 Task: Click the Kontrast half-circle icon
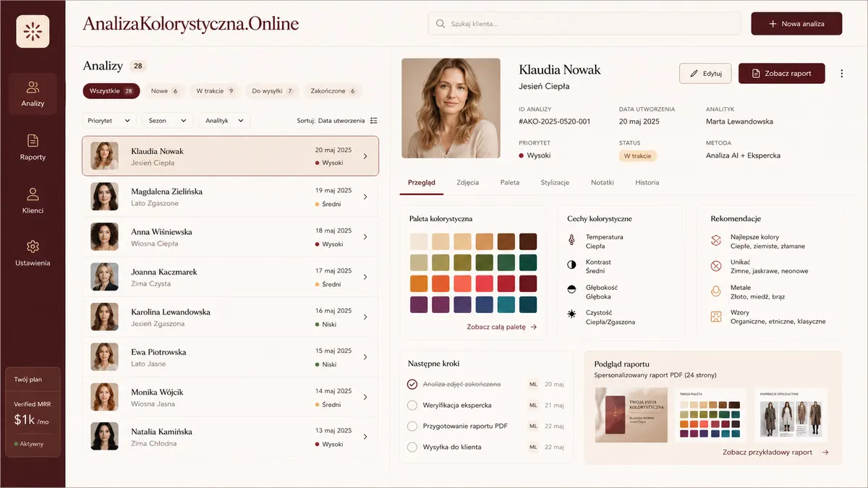click(571, 265)
